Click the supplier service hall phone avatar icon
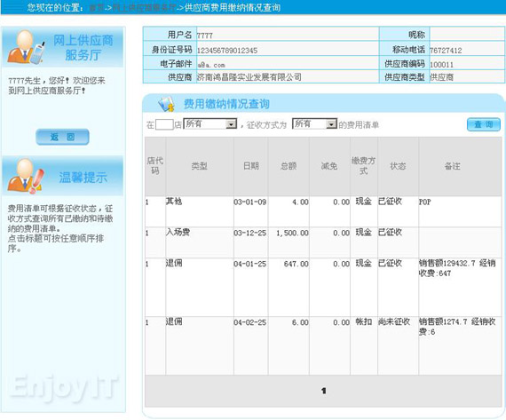The image size is (506, 420). (26, 47)
